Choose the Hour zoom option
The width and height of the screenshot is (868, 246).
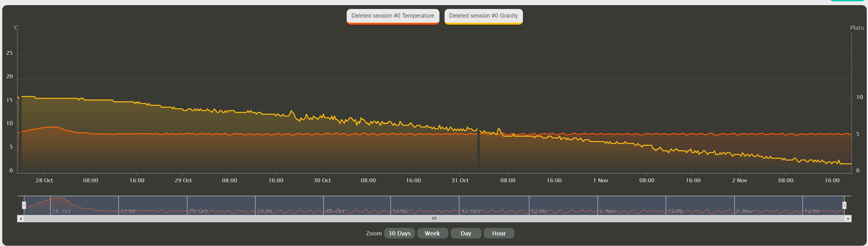[498, 233]
